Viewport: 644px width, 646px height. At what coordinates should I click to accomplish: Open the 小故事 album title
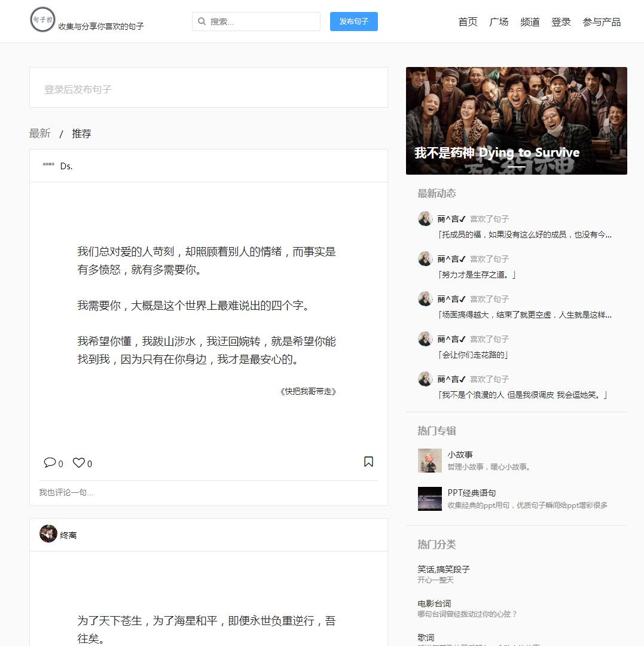(460, 455)
